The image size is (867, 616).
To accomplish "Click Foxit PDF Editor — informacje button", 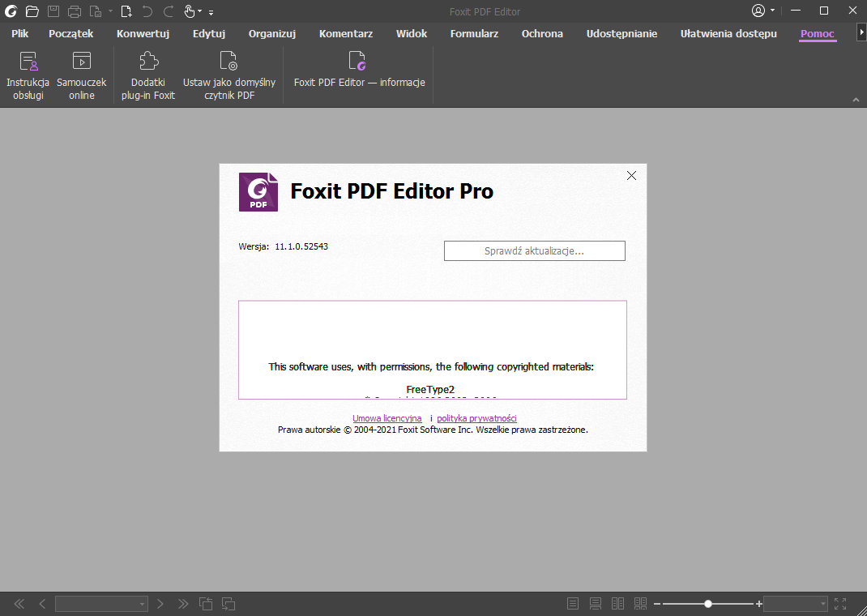I will pyautogui.click(x=360, y=71).
